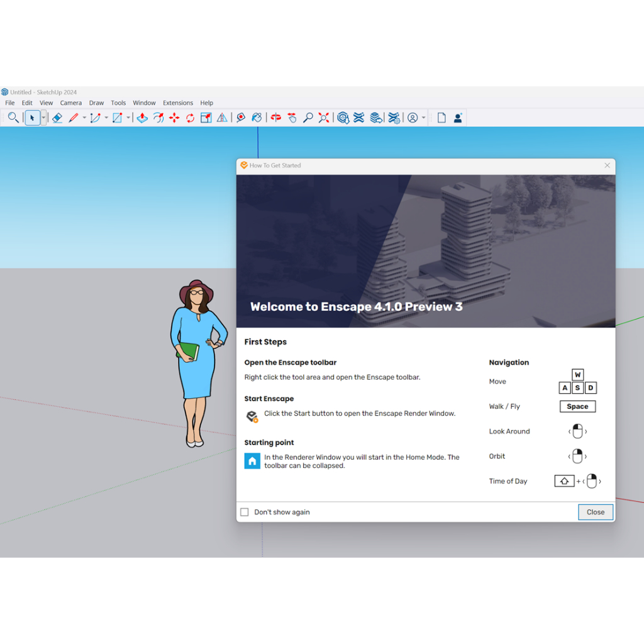
Task: Choose the Paint Bucket tool
Action: (x=257, y=118)
